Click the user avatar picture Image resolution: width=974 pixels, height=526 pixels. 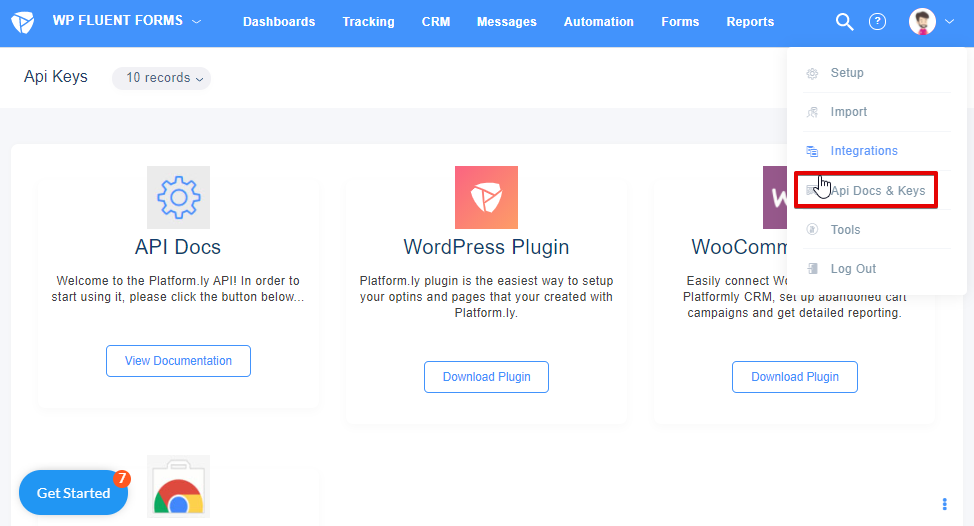coord(922,22)
